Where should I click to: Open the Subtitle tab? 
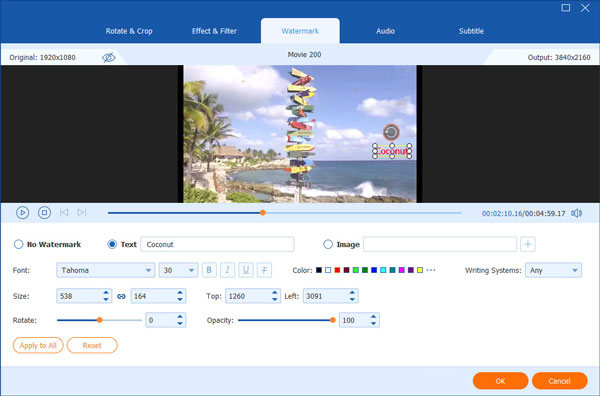click(x=471, y=31)
